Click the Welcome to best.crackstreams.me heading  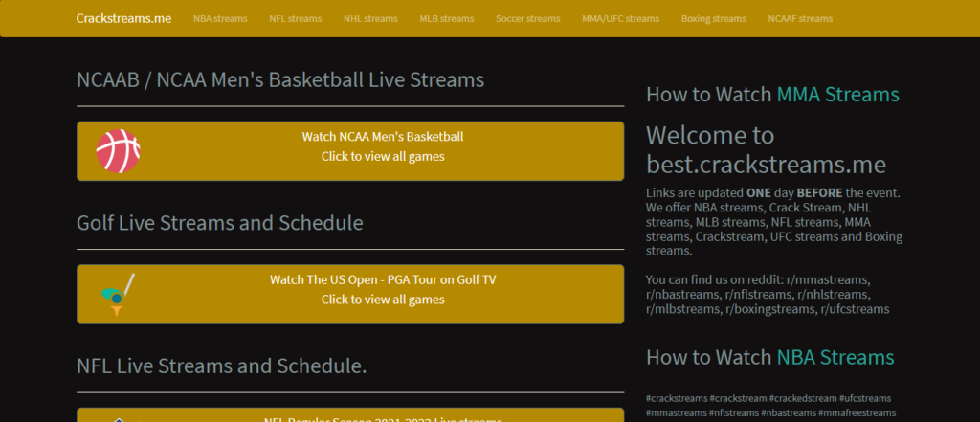tap(766, 149)
